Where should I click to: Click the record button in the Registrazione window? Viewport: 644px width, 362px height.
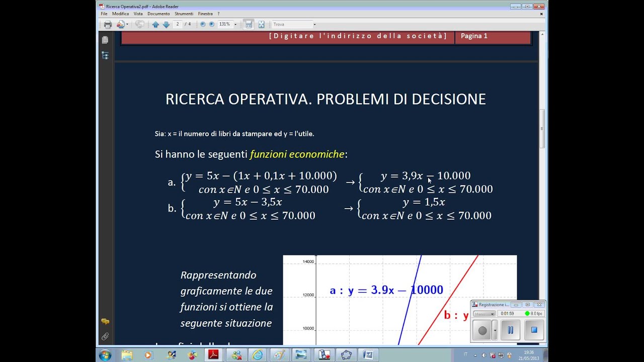tap(482, 330)
